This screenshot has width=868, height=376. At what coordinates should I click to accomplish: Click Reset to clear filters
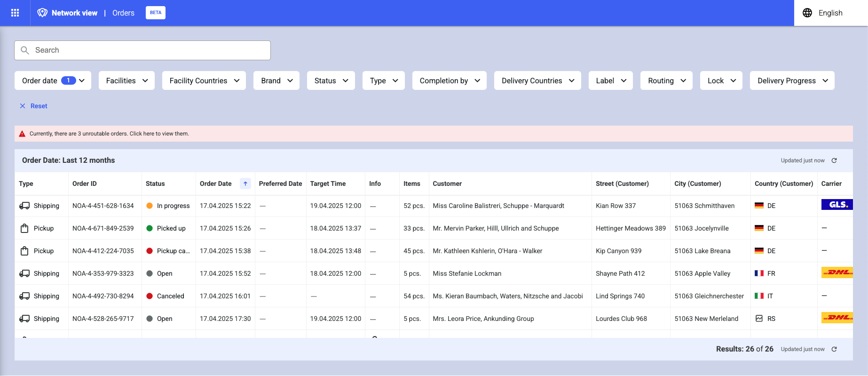pos(39,106)
